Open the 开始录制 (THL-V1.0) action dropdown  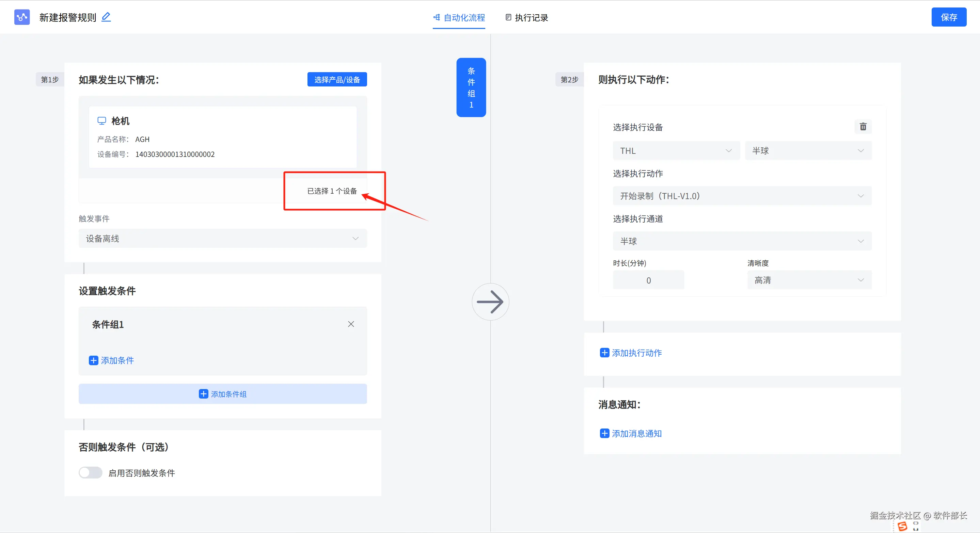tap(742, 196)
